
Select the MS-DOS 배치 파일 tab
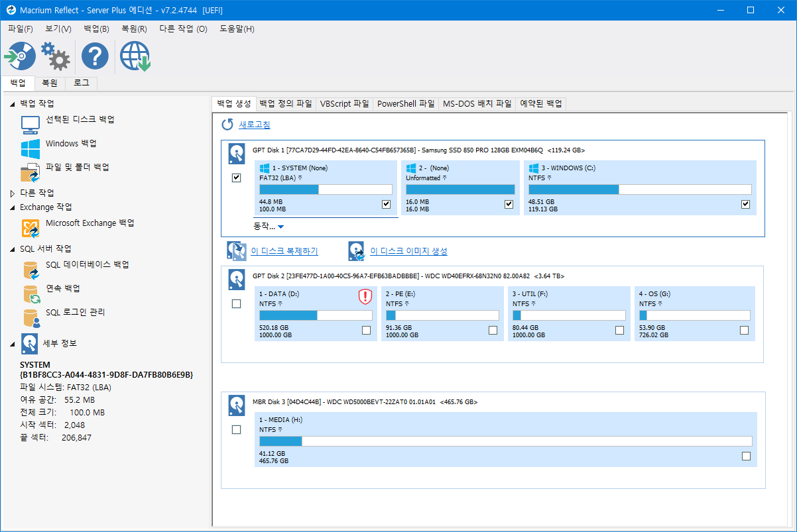coord(477,104)
